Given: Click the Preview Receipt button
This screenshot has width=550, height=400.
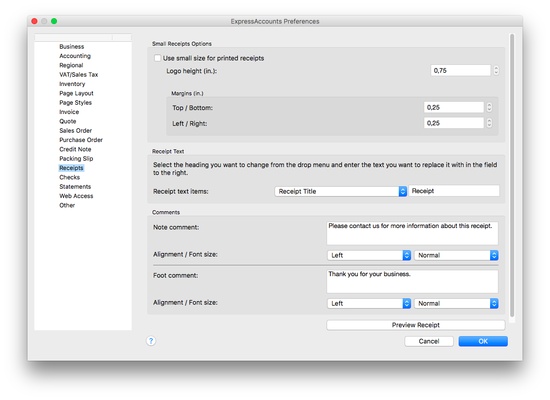Looking at the screenshot, I should click(x=416, y=325).
